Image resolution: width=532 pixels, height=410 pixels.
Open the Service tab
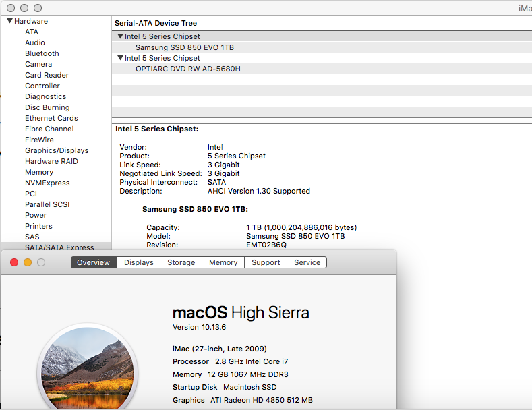tap(307, 262)
